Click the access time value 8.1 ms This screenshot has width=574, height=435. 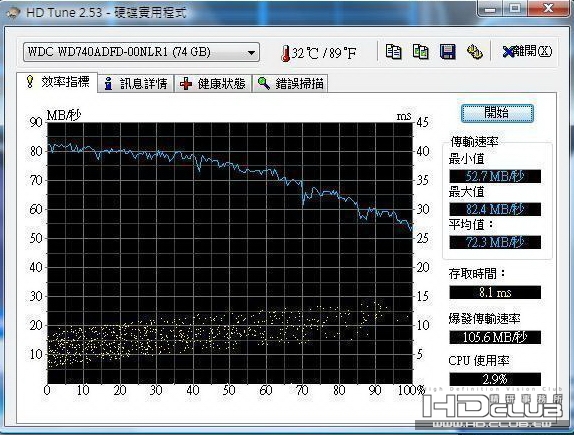495,292
